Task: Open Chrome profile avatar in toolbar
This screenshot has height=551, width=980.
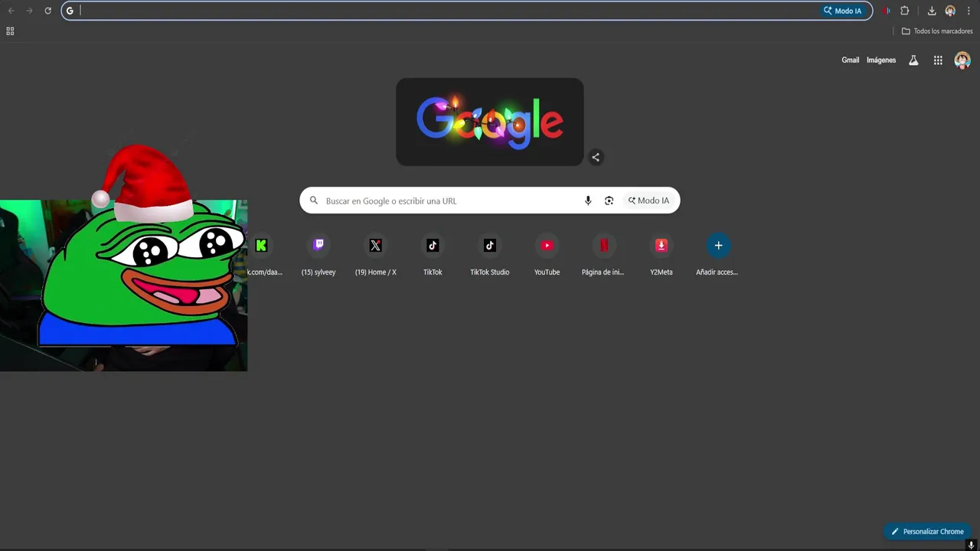Action: point(950,11)
